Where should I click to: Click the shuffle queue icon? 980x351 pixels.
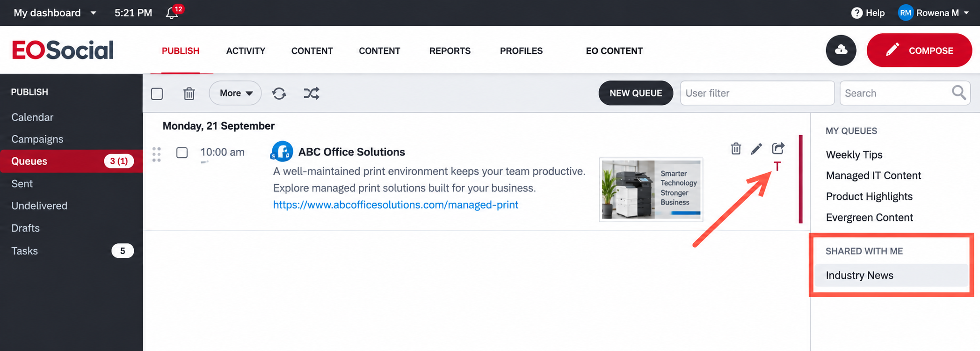point(312,93)
